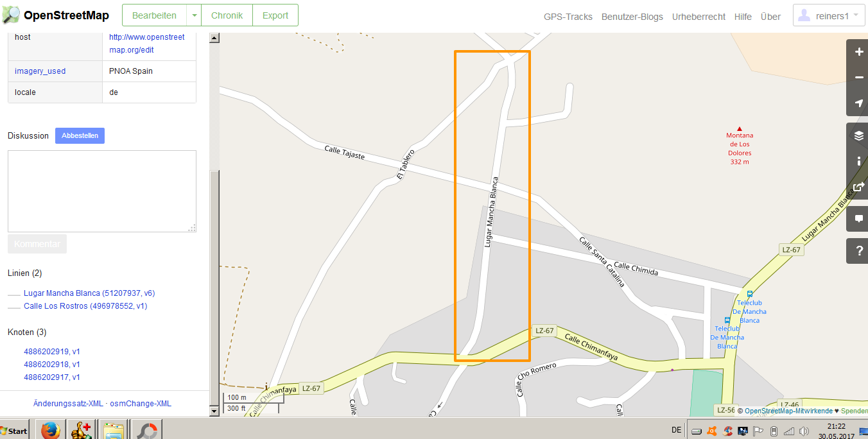Open the Export tab
Viewport: 868px width, 439px height.
click(x=275, y=15)
